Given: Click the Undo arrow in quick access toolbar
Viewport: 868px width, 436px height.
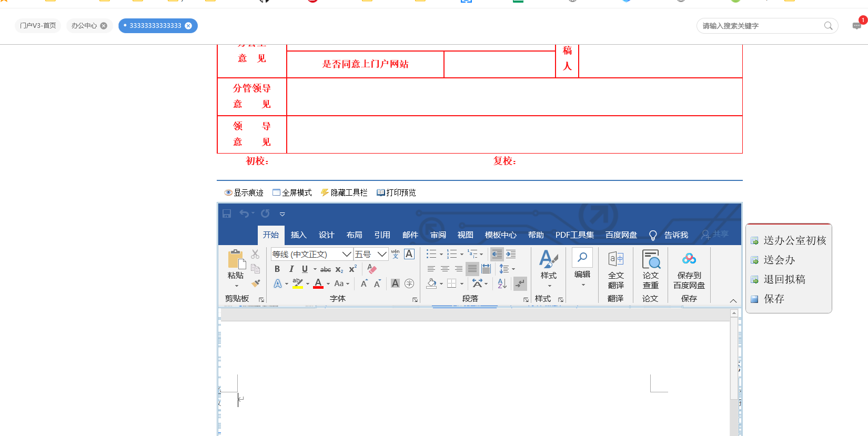Looking at the screenshot, I should click(245, 214).
